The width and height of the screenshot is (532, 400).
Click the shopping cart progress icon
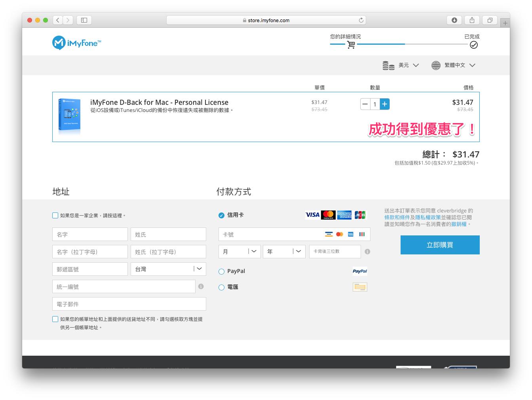click(x=351, y=45)
